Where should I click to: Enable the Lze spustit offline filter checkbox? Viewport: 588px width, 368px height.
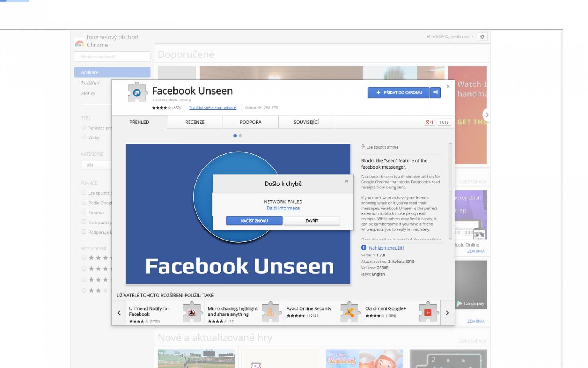coord(84,192)
